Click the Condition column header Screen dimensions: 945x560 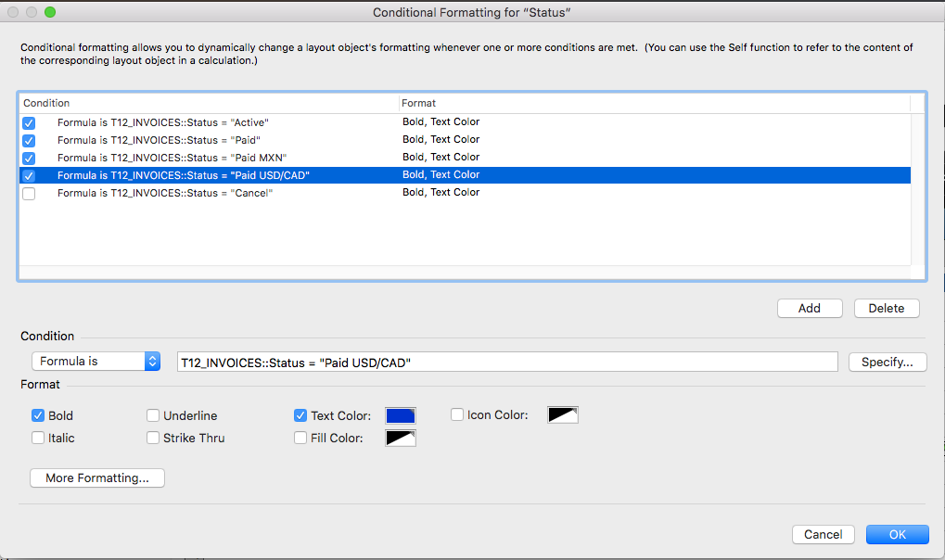[210, 103]
